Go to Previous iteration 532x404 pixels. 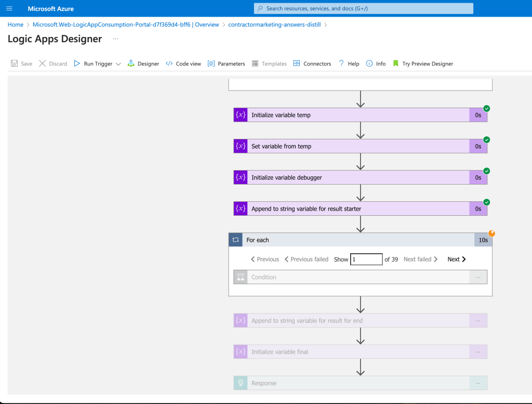[x=264, y=259]
